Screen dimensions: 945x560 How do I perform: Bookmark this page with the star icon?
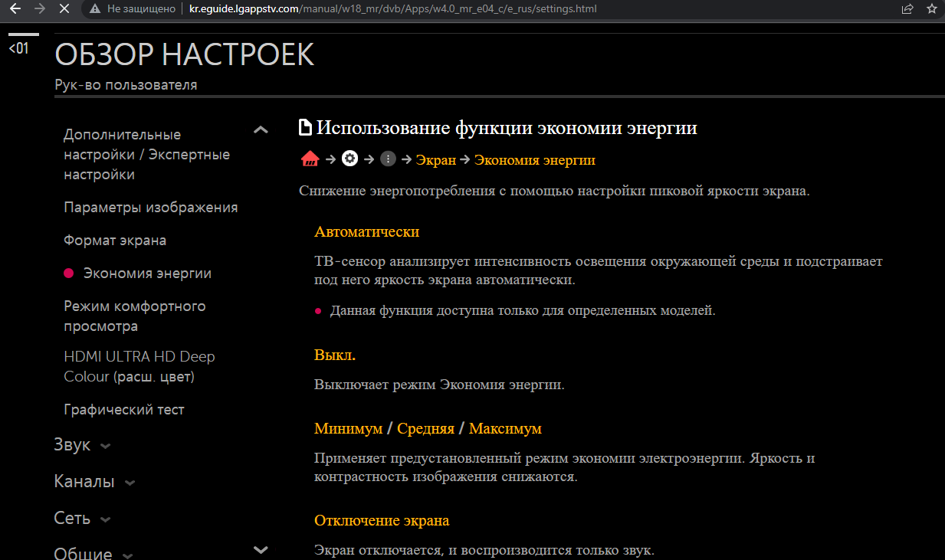[x=932, y=9]
